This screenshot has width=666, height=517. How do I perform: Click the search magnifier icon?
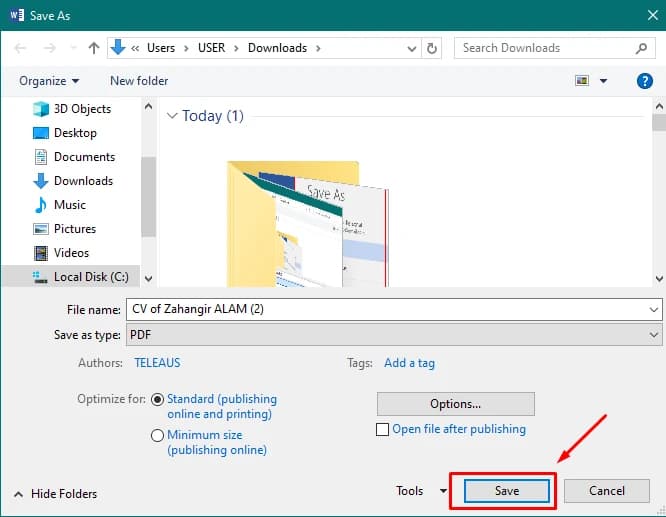[641, 48]
